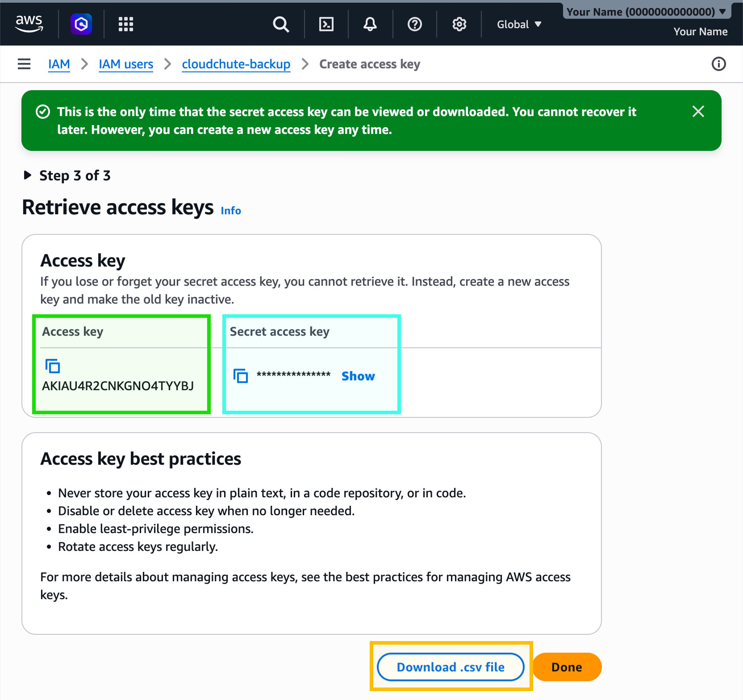This screenshot has width=743, height=700.
Task: Click the Rotate access keys regularly bullet
Action: [x=138, y=546]
